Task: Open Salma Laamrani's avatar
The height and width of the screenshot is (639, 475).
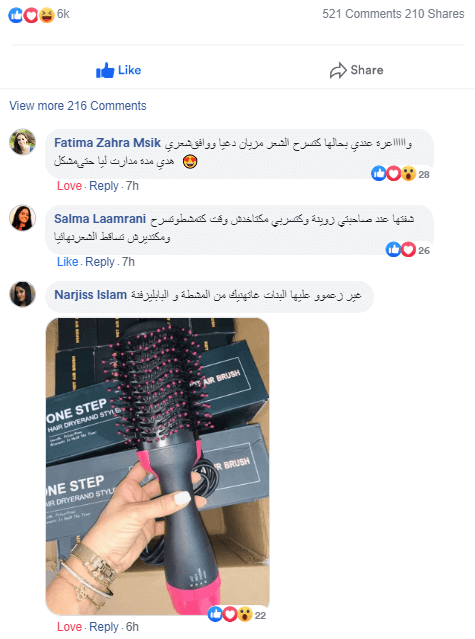Action: tap(22, 218)
